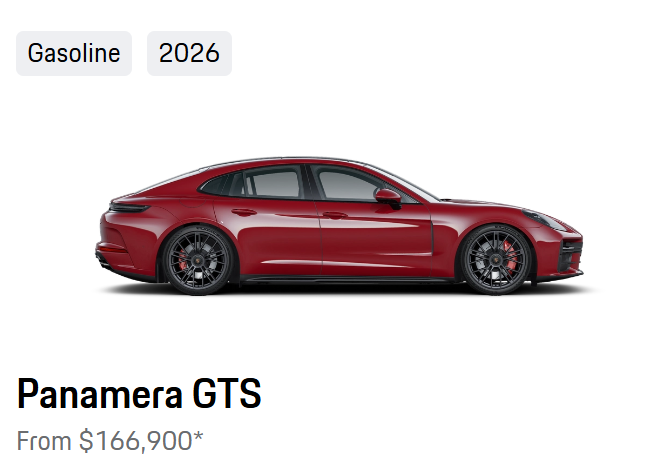Click the rear door handle
Viewport: 669px width, 473px height.
click(x=244, y=212)
